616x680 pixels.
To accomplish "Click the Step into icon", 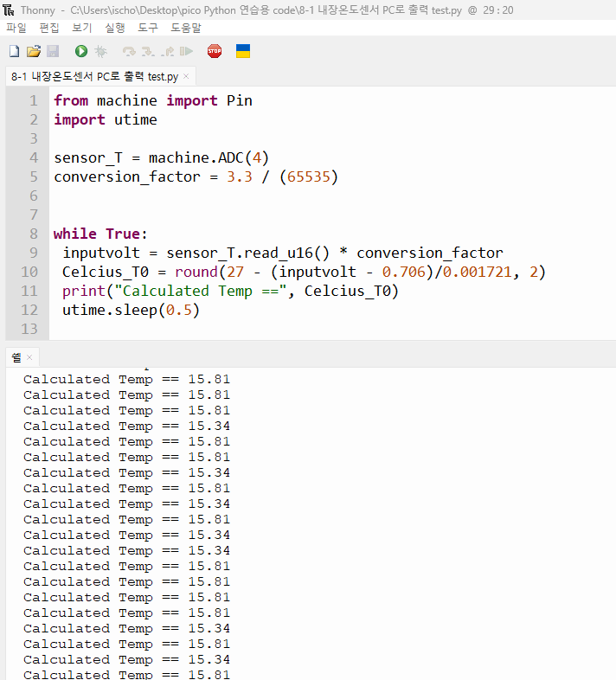I will (148, 52).
